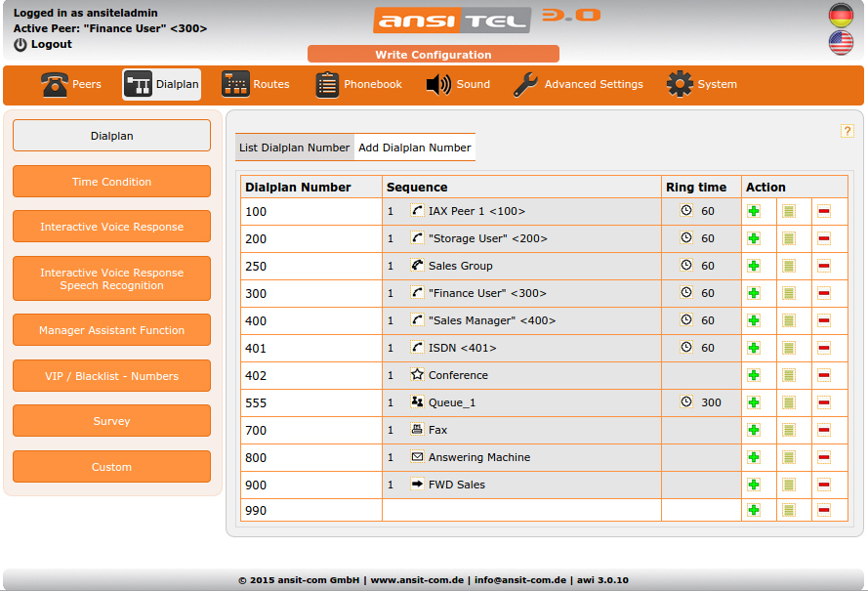Screen dimensions: 868x591
Task: Switch language with the German flag
Action: tap(841, 16)
